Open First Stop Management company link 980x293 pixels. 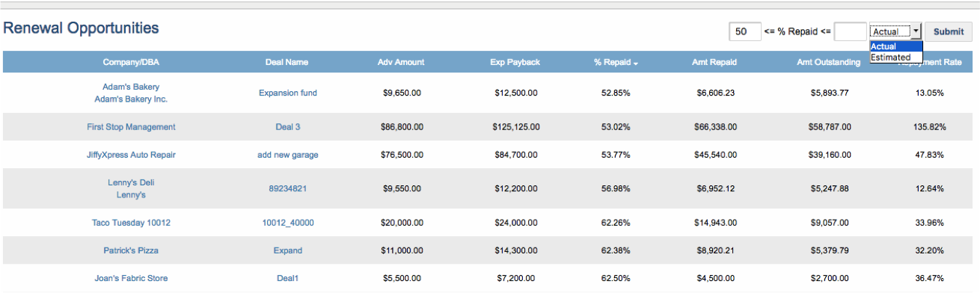tap(131, 127)
